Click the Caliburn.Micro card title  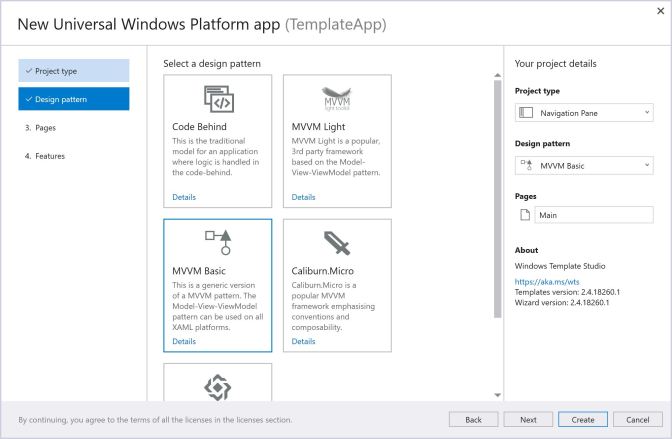(323, 271)
